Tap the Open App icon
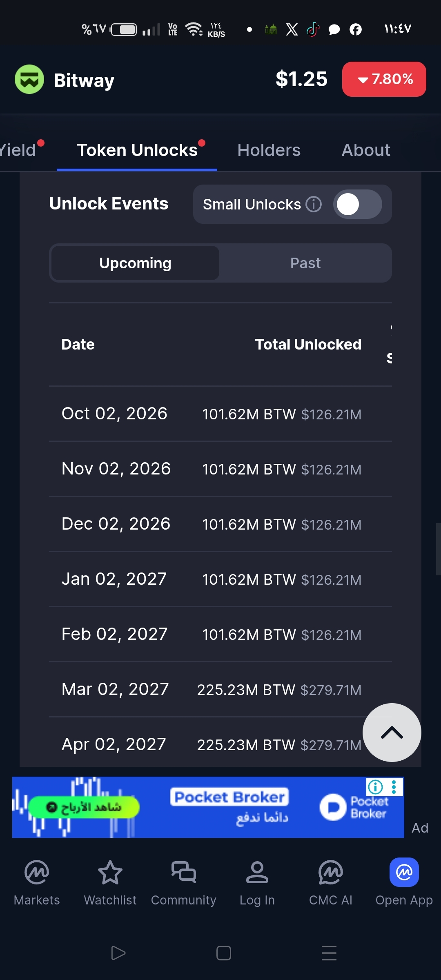 coord(404,872)
